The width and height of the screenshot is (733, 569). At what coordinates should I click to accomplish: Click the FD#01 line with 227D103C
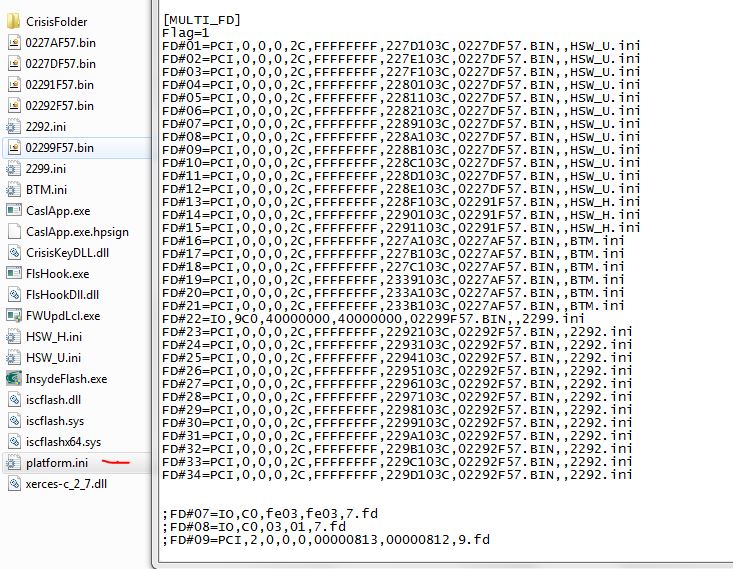tap(401, 46)
